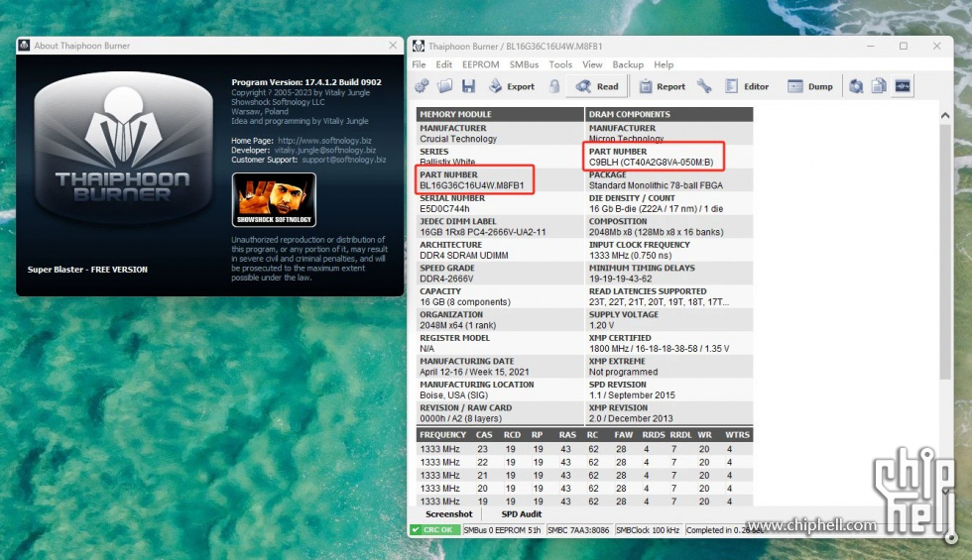The image size is (972, 560).
Task: Click the padlock toolbar icon
Action: (x=554, y=86)
